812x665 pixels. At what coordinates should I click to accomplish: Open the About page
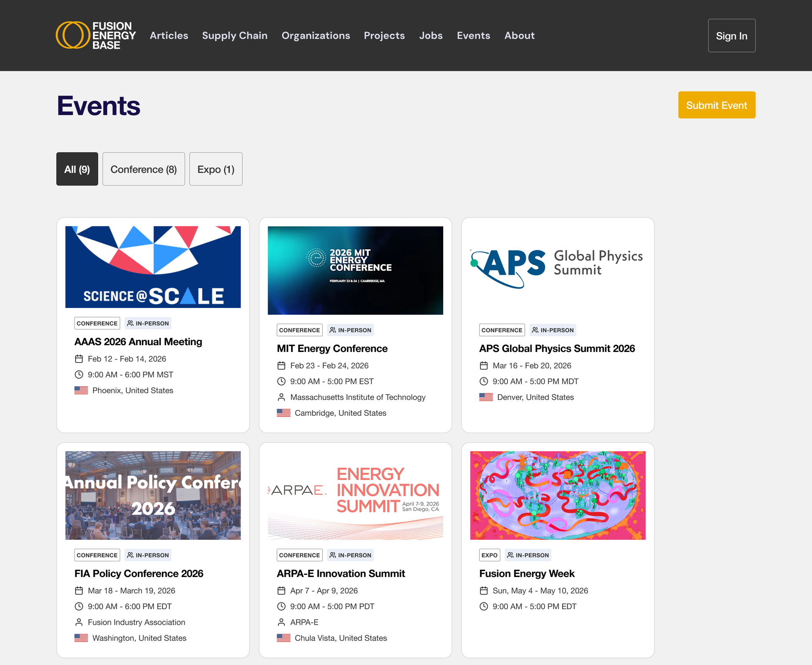click(520, 36)
